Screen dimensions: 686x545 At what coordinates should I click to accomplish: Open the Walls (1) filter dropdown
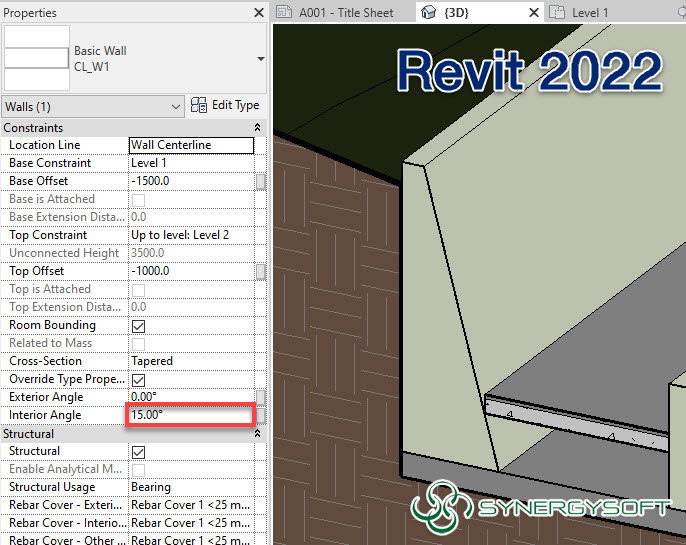pyautogui.click(x=93, y=107)
